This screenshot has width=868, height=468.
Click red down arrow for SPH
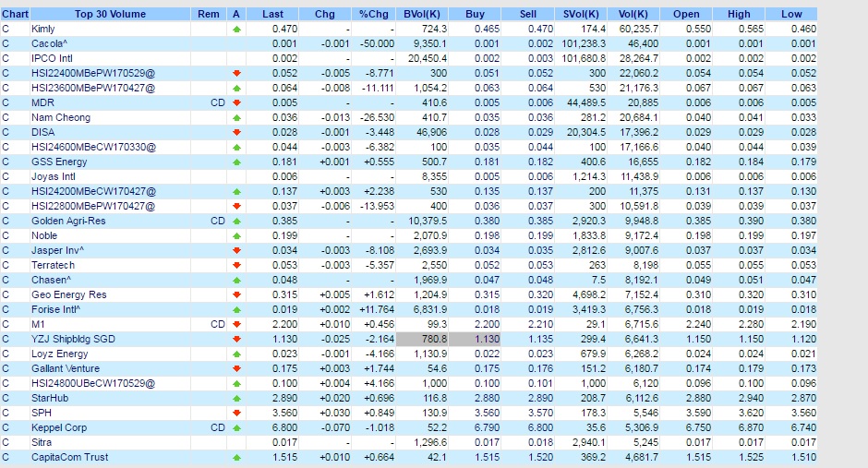click(x=236, y=414)
